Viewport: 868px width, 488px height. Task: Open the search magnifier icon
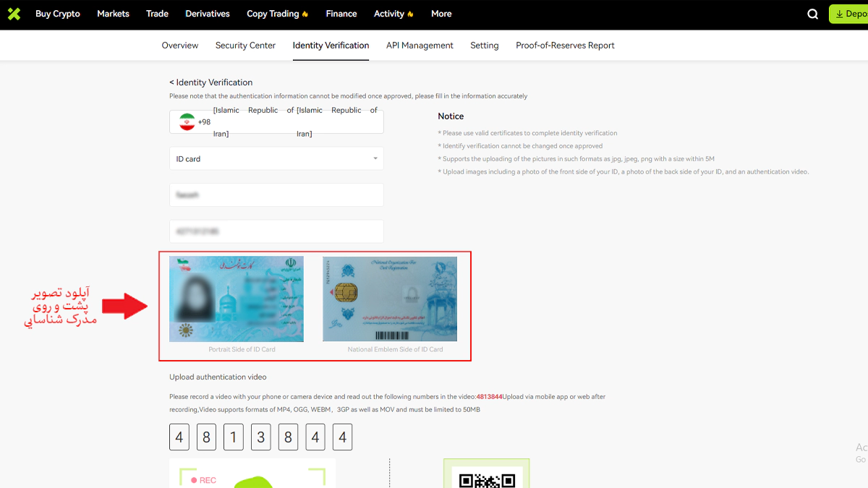(813, 14)
